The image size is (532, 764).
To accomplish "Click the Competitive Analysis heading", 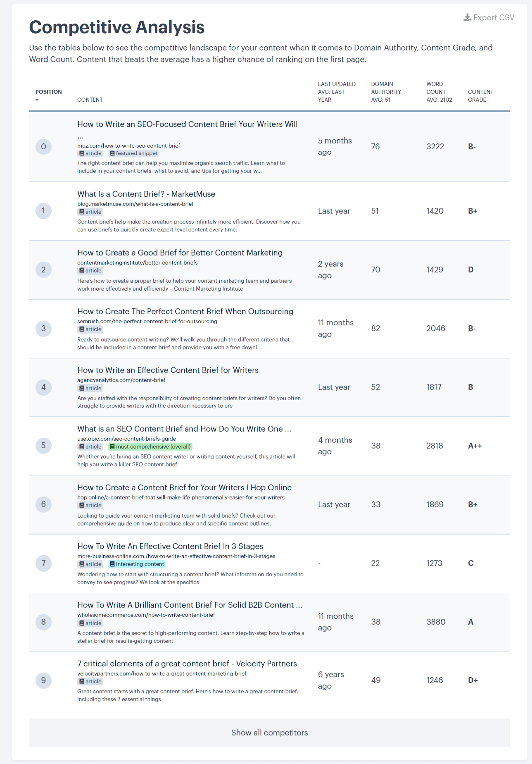I will click(x=117, y=27).
